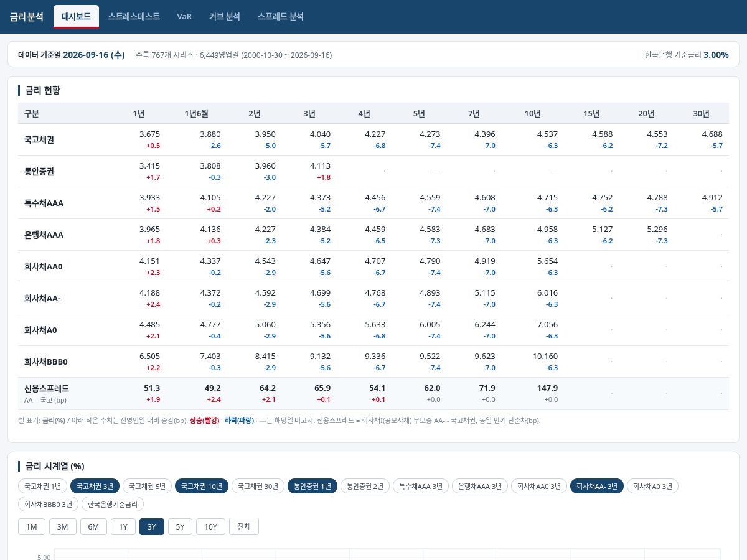Enable the 국고채권 5년 series chip
The width and height of the screenshot is (747, 560).
[x=148, y=486]
